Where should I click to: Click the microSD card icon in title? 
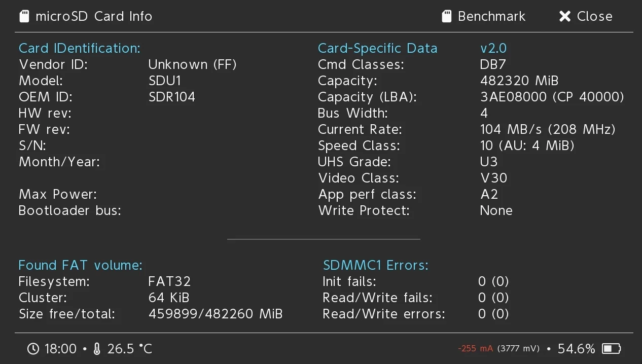[24, 16]
